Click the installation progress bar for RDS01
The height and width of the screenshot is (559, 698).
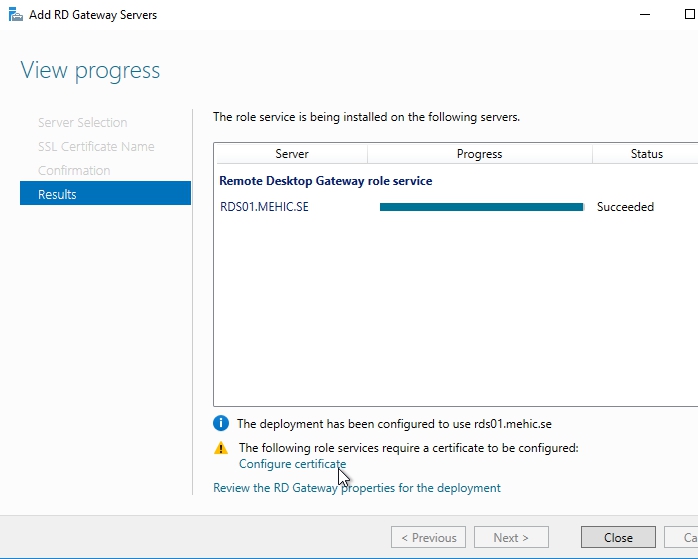[481, 207]
